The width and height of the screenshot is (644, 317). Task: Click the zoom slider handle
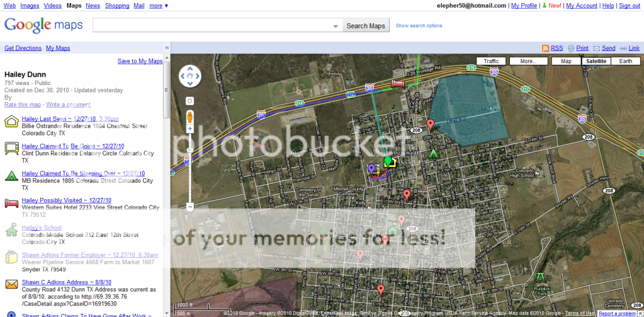(189, 151)
